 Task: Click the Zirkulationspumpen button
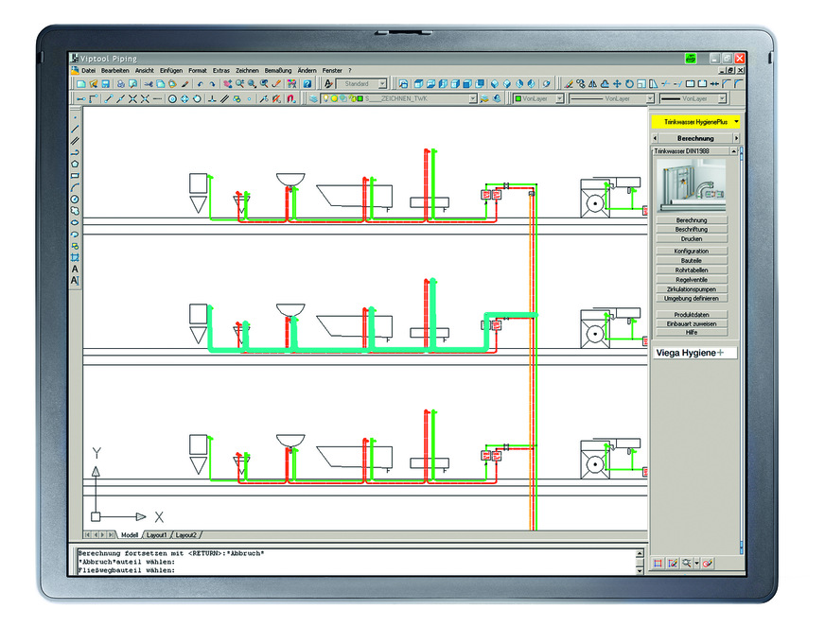click(x=692, y=289)
